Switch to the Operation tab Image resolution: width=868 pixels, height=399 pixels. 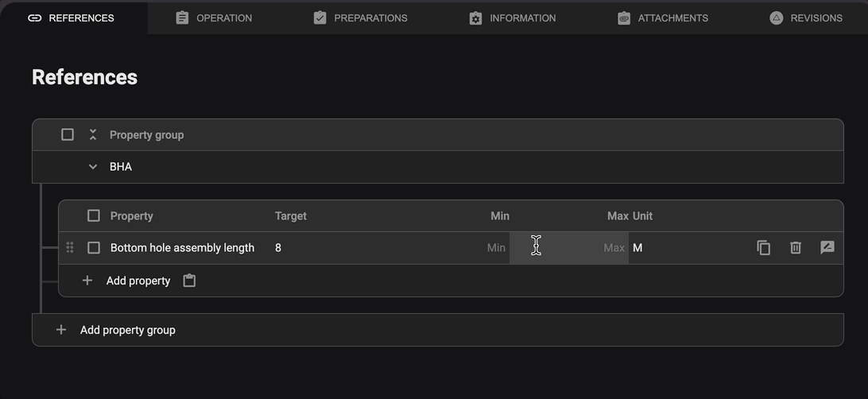tap(214, 17)
